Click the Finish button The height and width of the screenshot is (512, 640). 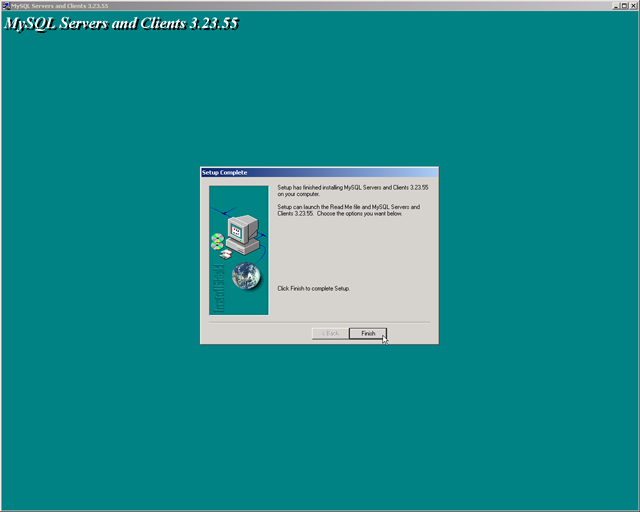pyautogui.click(x=368, y=333)
